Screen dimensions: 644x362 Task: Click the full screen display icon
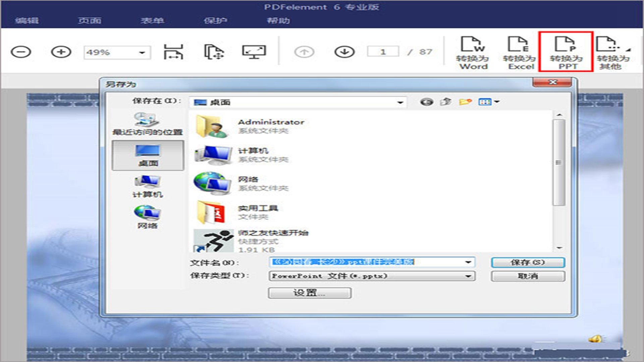coord(254,52)
